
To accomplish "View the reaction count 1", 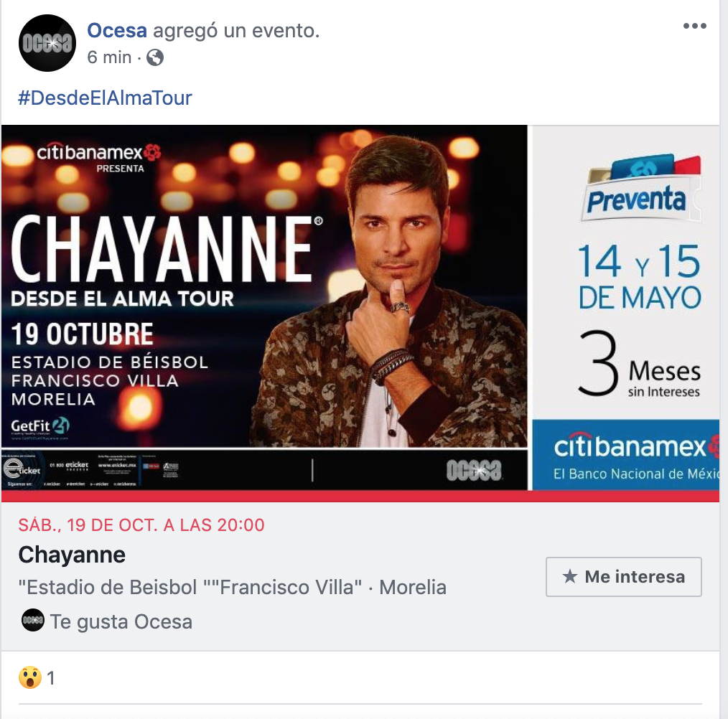I will (x=51, y=678).
